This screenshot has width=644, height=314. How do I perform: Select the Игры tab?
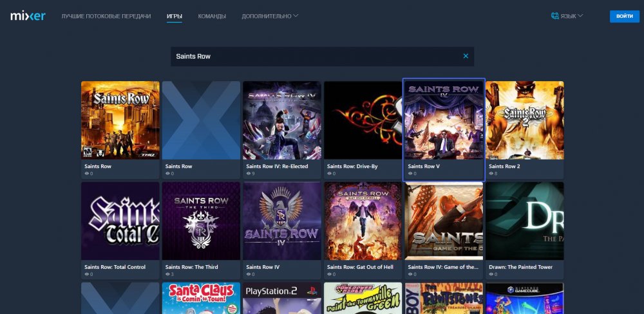(x=175, y=16)
